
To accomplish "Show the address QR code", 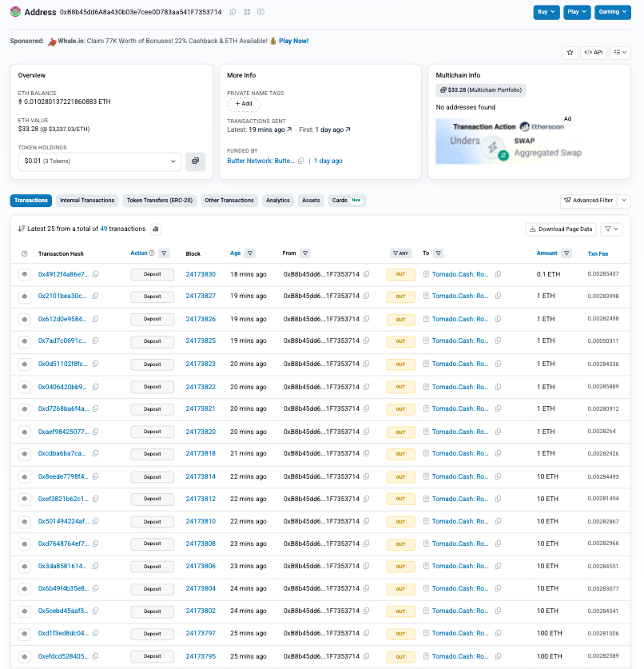I will point(247,12).
